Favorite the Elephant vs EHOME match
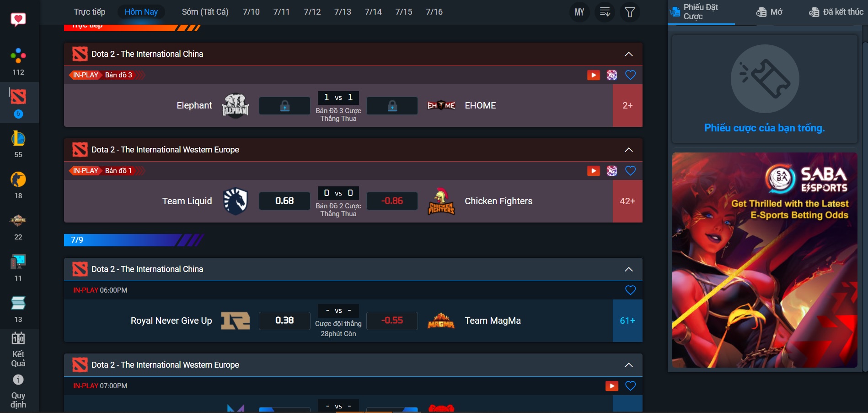This screenshot has height=413, width=868. pyautogui.click(x=630, y=75)
